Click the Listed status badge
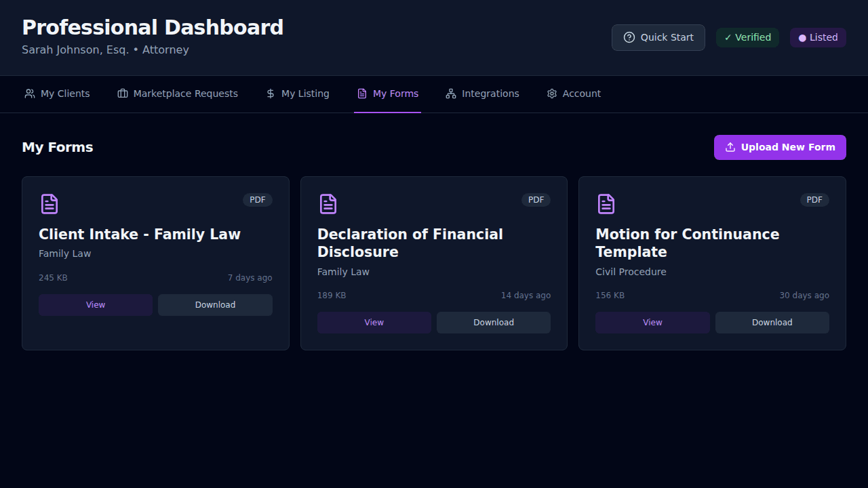The image size is (868, 488). (818, 37)
